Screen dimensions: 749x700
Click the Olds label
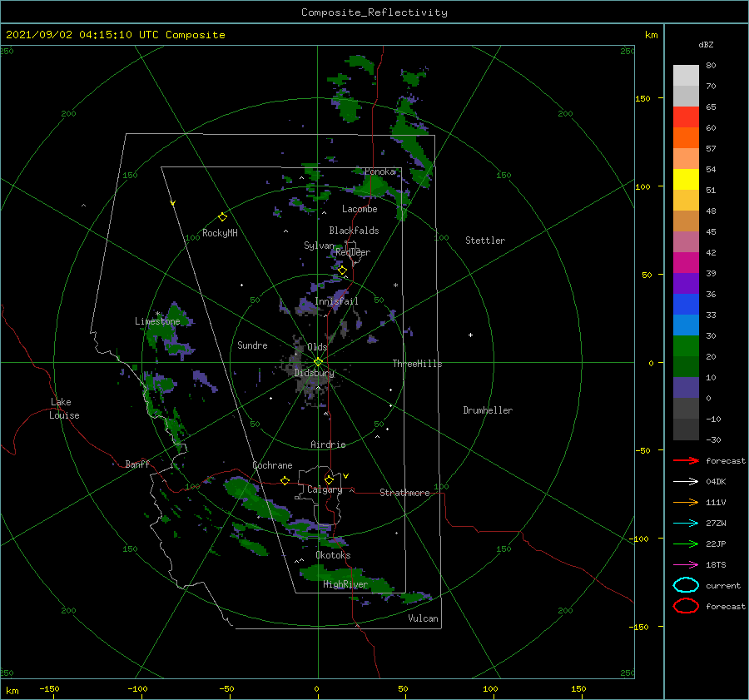(317, 347)
